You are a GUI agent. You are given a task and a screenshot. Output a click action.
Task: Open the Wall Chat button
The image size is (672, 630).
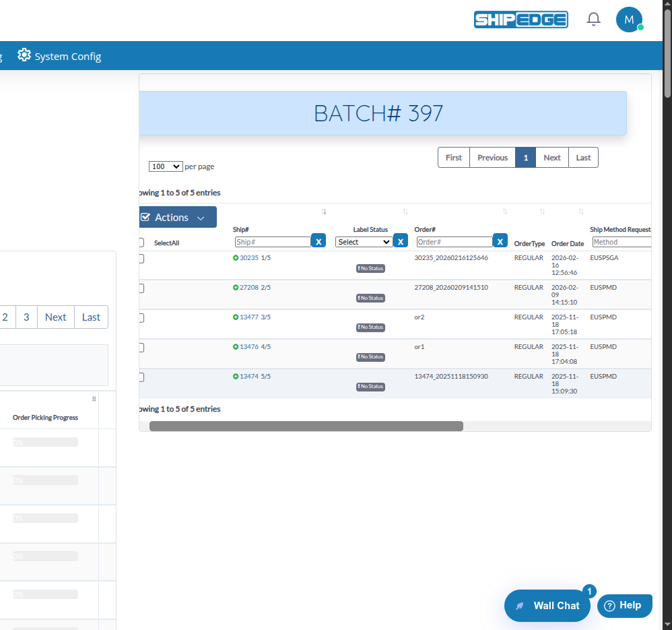pos(547,606)
